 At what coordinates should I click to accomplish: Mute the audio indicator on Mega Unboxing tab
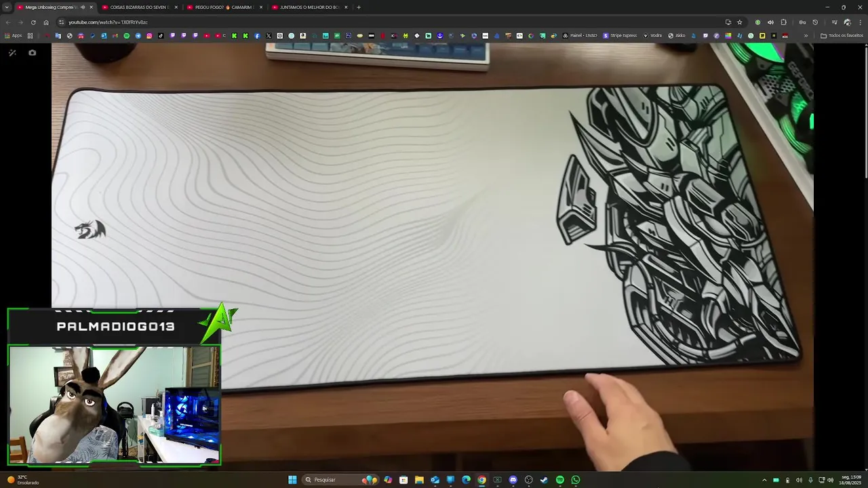click(x=83, y=7)
